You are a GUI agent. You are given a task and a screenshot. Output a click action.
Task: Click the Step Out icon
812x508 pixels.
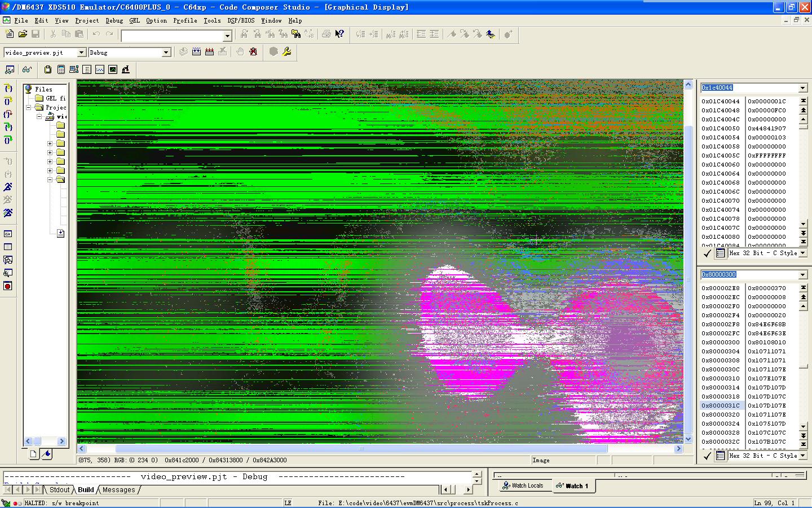pyautogui.click(x=8, y=115)
